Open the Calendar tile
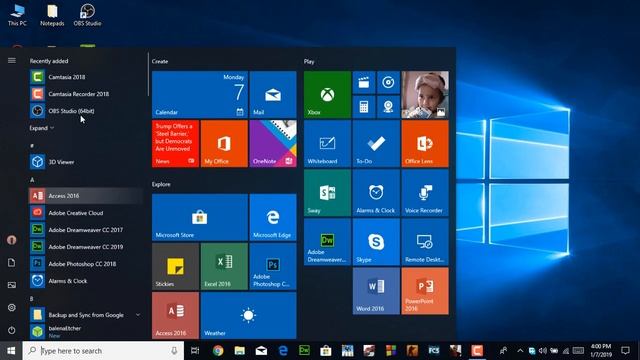This screenshot has height=360, width=640. [x=200, y=95]
